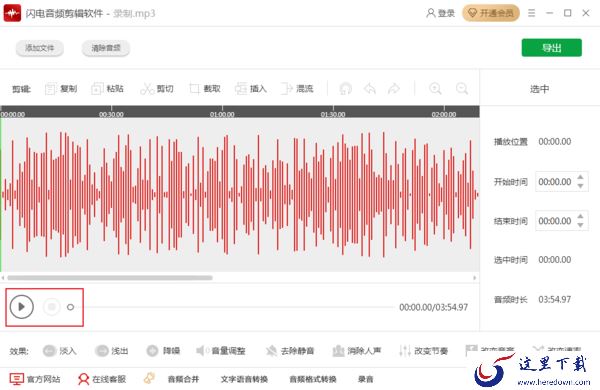Click the 01:00.00 timeline ruler mark
The image size is (600, 390).
pyautogui.click(x=222, y=114)
